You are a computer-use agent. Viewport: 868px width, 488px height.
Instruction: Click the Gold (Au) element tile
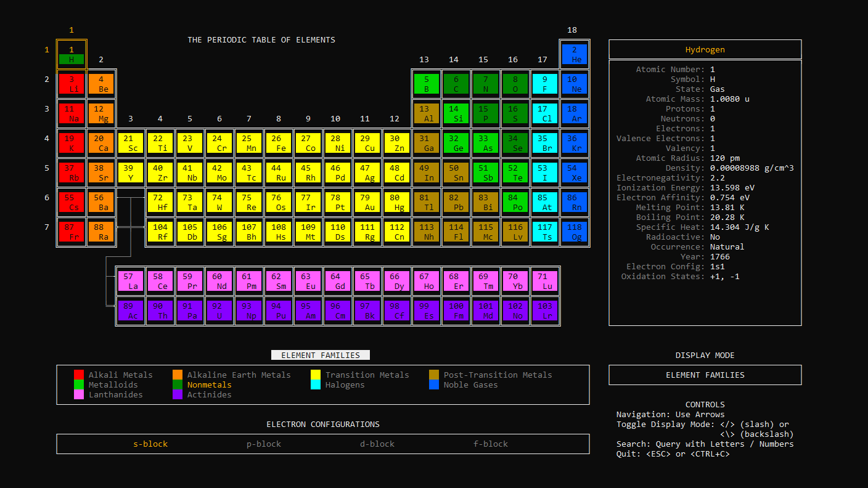(x=367, y=202)
